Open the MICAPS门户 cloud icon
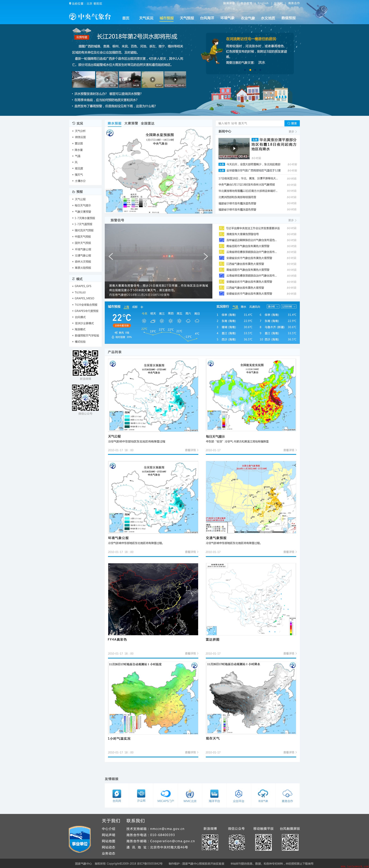369x868 pixels. point(165,794)
